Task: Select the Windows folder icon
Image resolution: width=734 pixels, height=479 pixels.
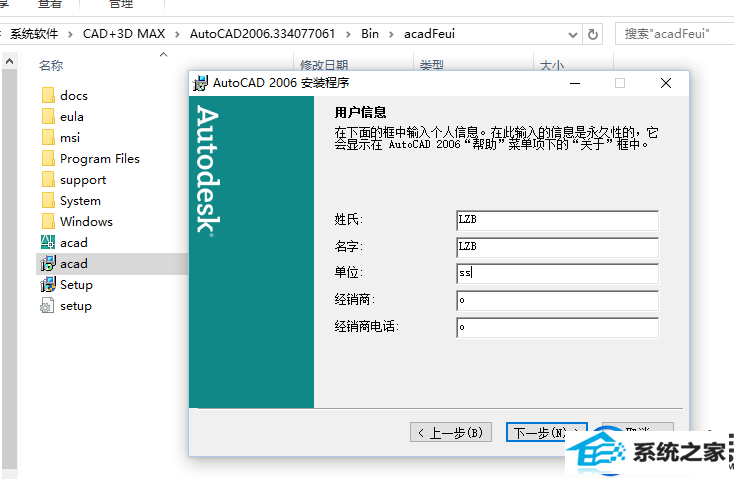Action: (x=48, y=221)
